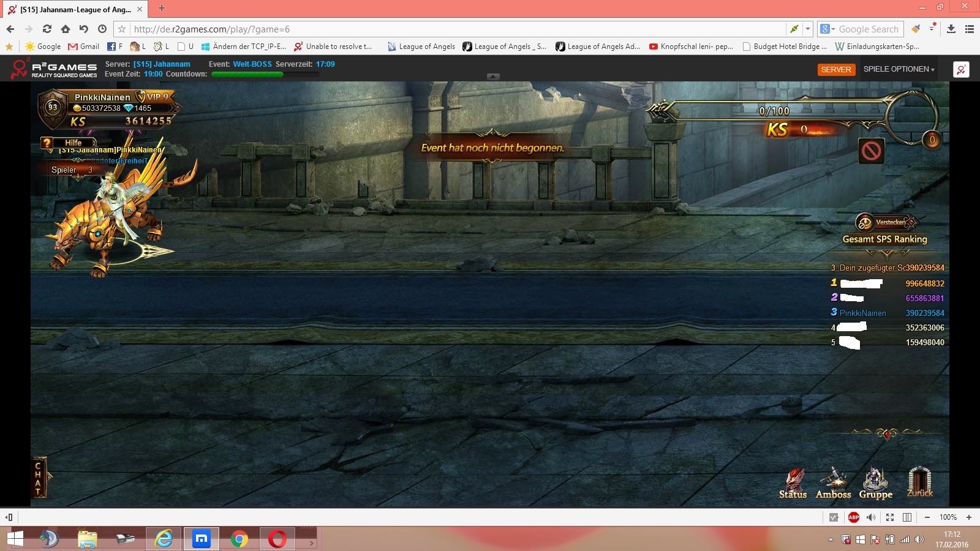
Task: Expand the Spiele Optionen dropdown
Action: point(899,69)
